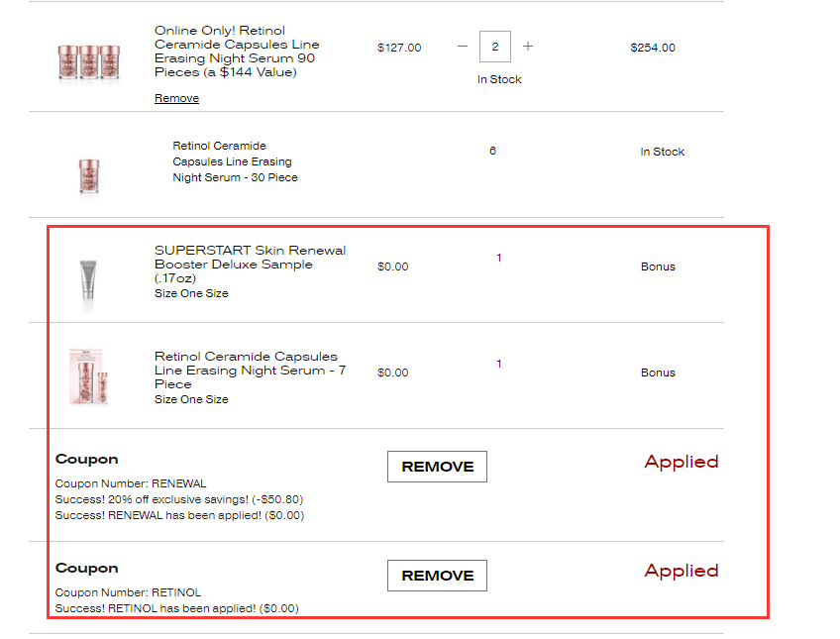Open the 30 Piece serum jar thumbnail
The image size is (840, 639).
pos(89,176)
